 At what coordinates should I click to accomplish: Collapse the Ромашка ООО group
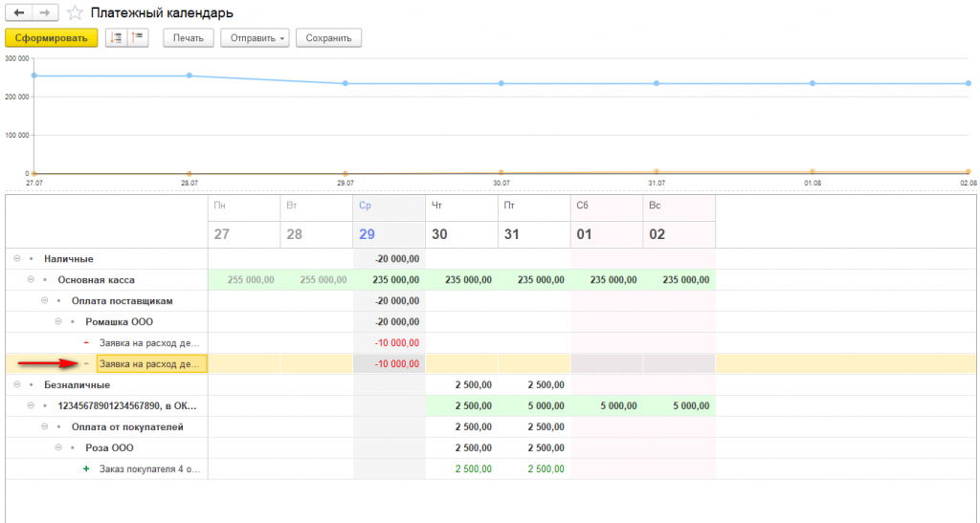(58, 322)
